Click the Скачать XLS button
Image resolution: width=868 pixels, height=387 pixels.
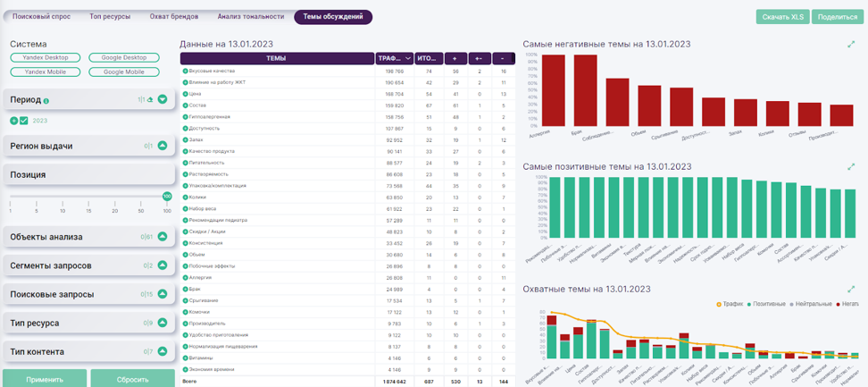click(x=783, y=17)
